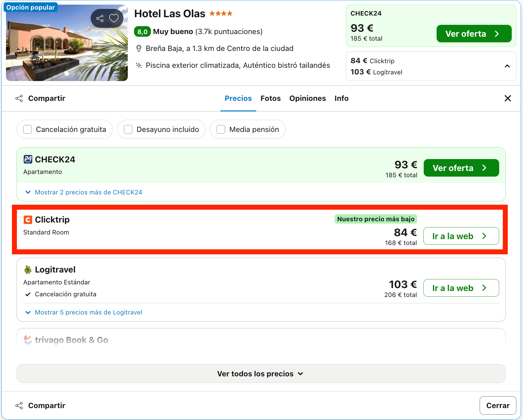Click share icon beside bottom Compartir
Screen dimensions: 523x420
click(x=19, y=405)
